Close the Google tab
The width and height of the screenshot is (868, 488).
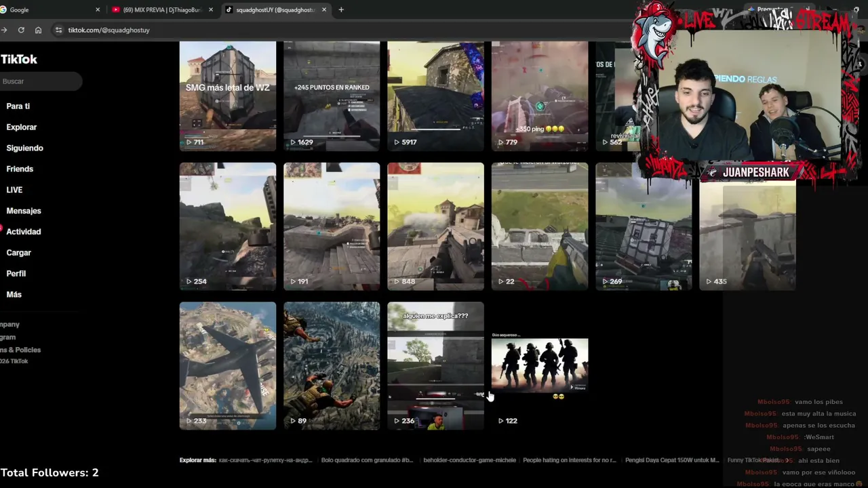pos(98,9)
